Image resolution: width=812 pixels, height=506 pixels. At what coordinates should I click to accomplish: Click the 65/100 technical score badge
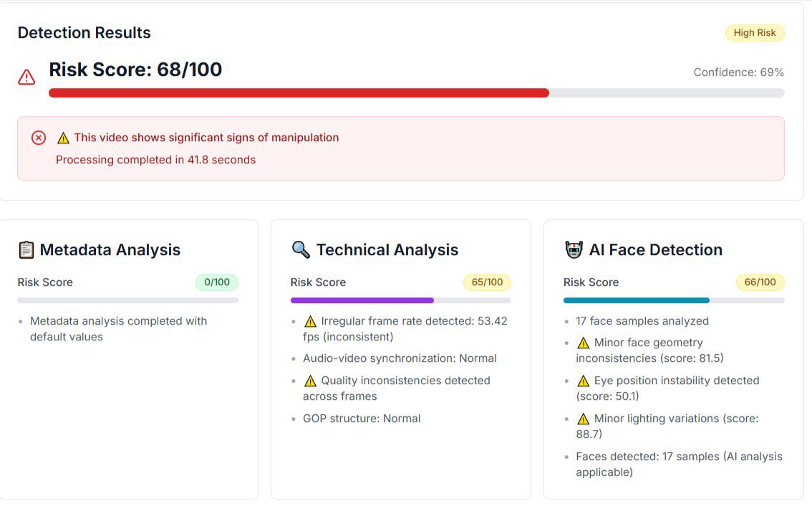click(487, 282)
